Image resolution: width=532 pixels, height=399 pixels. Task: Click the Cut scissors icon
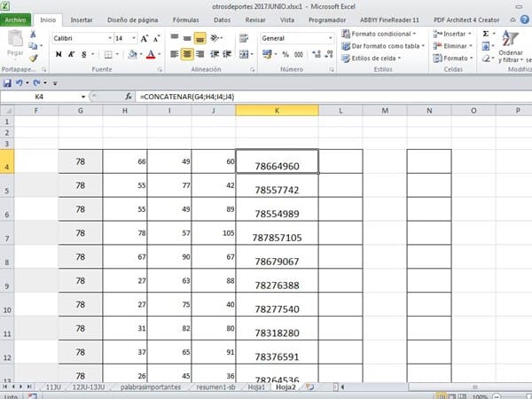tap(33, 34)
